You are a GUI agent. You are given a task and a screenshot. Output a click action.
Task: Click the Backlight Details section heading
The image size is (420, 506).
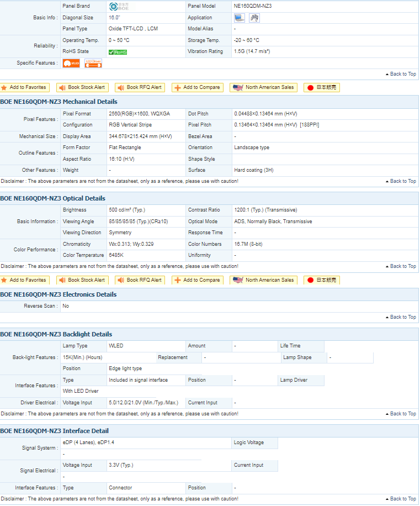56,334
